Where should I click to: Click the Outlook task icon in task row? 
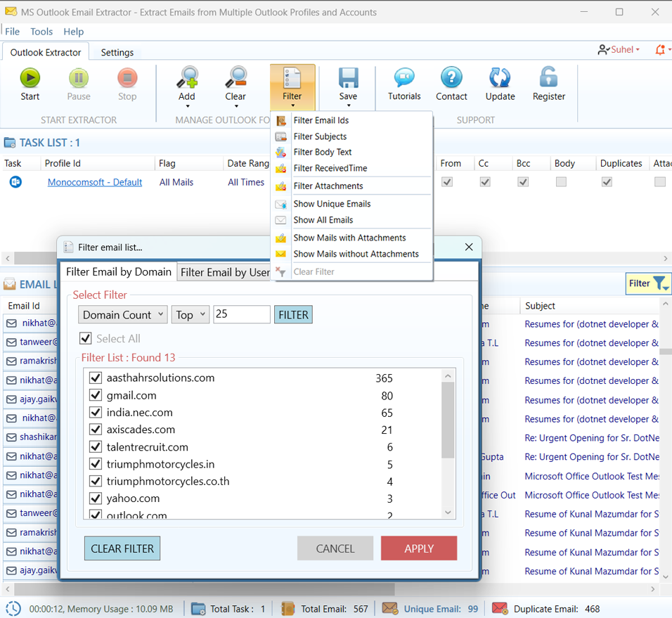(16, 182)
